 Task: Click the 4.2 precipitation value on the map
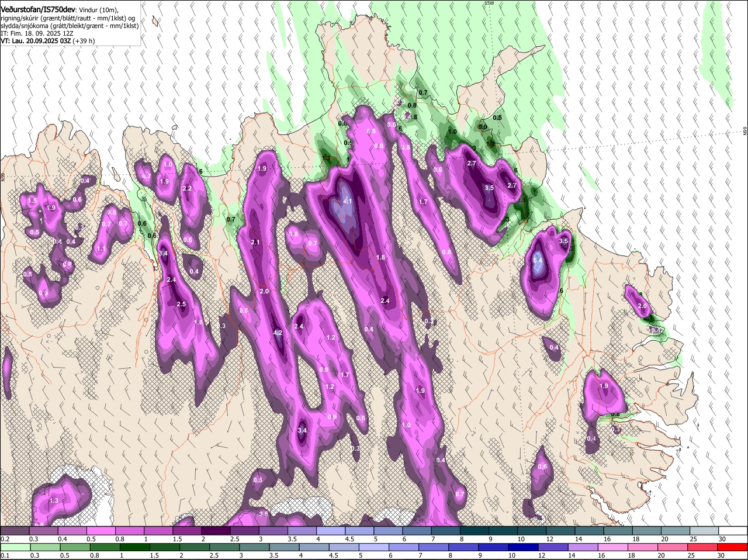(x=278, y=333)
